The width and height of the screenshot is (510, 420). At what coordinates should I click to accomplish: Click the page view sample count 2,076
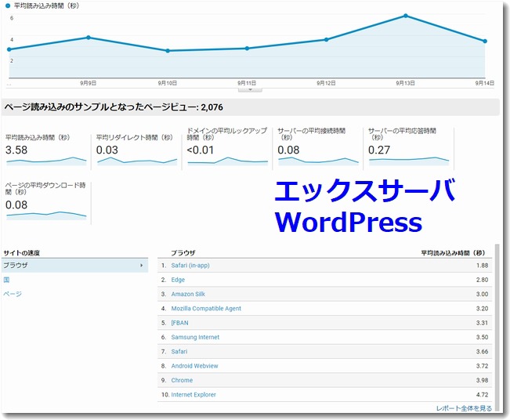(x=212, y=107)
